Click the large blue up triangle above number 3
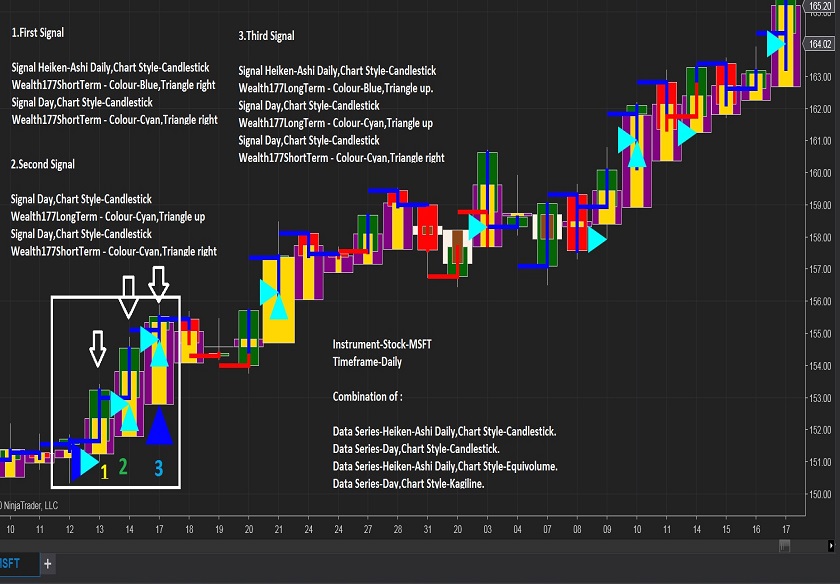The width and height of the screenshot is (840, 584). tap(159, 427)
